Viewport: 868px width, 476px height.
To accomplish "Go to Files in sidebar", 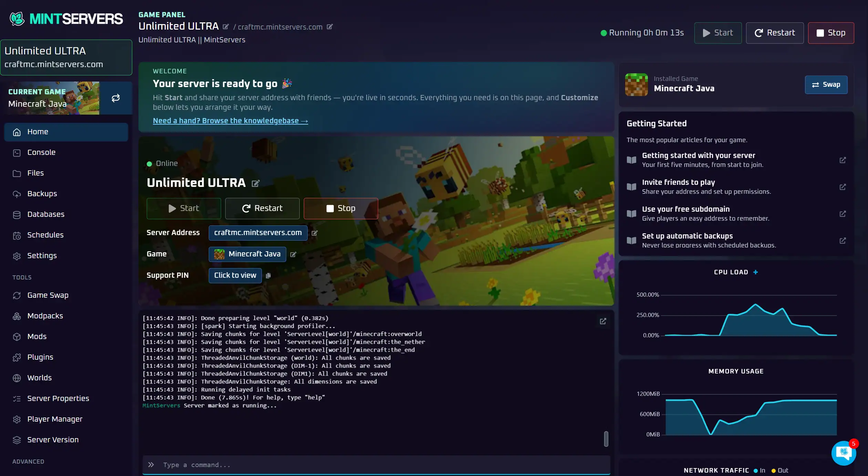I will pos(66,173).
